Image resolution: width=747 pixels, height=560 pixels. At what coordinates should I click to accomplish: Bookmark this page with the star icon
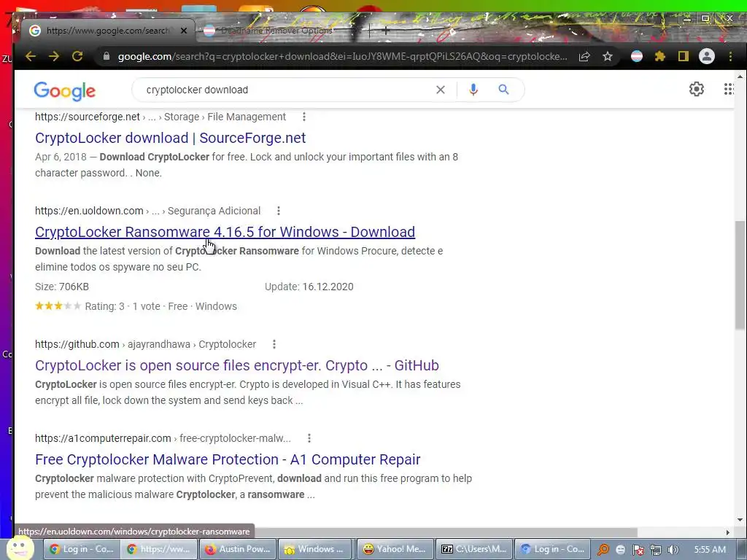(608, 57)
